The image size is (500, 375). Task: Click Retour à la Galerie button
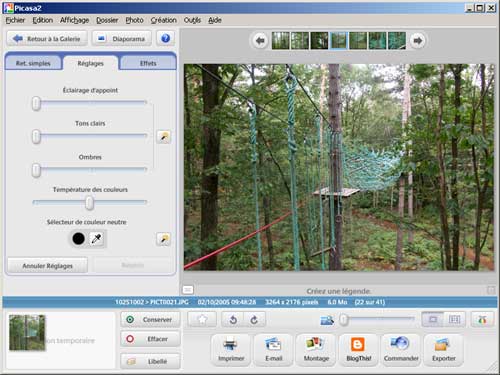click(x=47, y=39)
